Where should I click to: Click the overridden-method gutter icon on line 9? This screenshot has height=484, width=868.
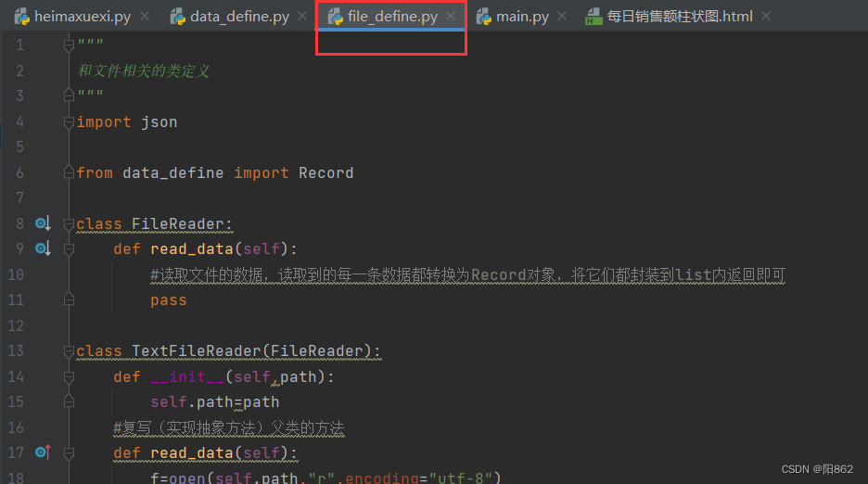44,248
